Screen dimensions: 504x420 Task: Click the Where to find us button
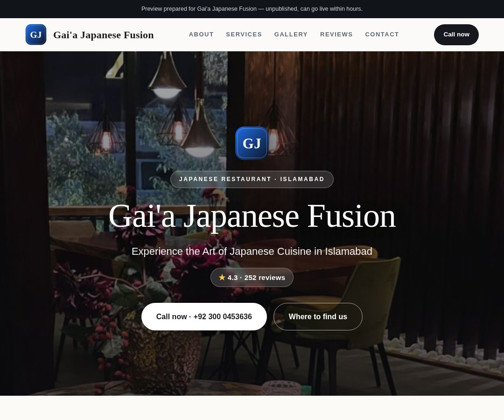pyautogui.click(x=318, y=316)
